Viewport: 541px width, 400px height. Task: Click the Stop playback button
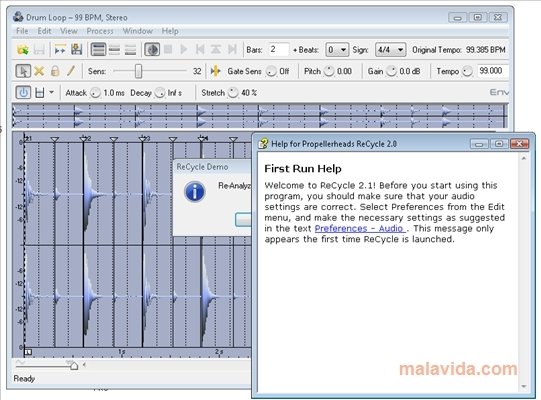(168, 50)
